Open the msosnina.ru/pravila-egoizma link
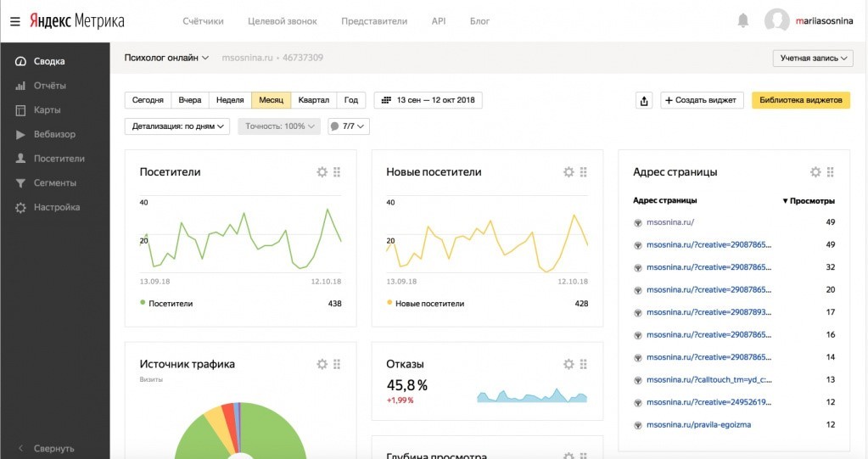This screenshot has width=868, height=459. click(x=698, y=425)
